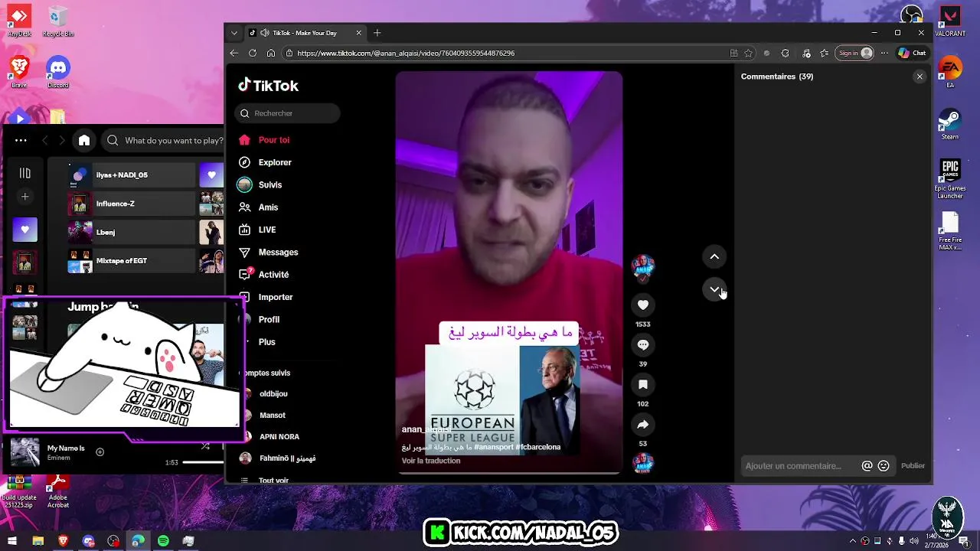Open Windows Start menu
Viewport: 980px width, 551px height.
[12, 541]
